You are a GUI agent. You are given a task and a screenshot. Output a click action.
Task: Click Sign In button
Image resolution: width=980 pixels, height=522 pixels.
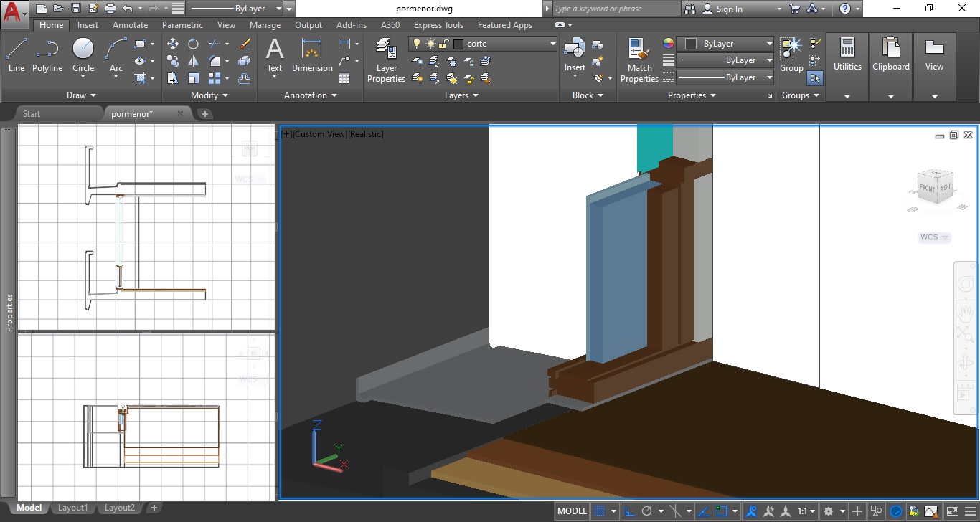click(x=722, y=9)
